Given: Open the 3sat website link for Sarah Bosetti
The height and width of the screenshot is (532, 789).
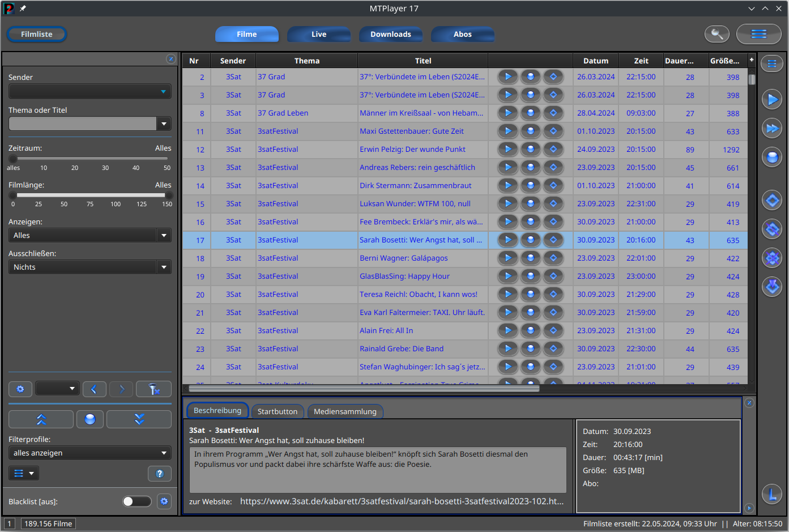Looking at the screenshot, I should coord(402,501).
